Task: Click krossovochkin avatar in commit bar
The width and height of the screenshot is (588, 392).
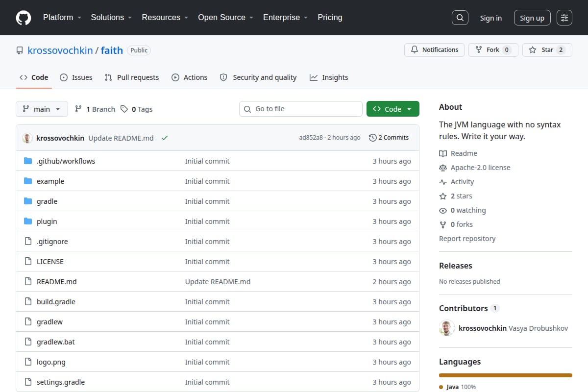Action: coord(27,138)
